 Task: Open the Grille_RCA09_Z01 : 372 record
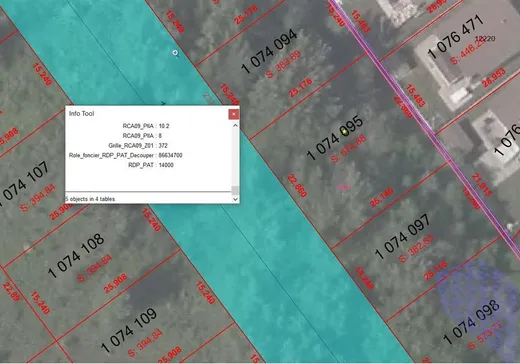[x=138, y=146]
